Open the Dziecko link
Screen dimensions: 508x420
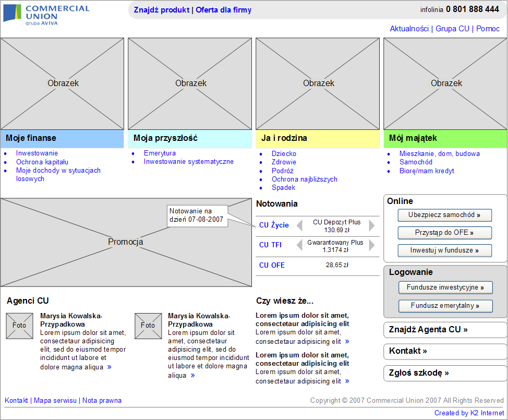(x=284, y=154)
